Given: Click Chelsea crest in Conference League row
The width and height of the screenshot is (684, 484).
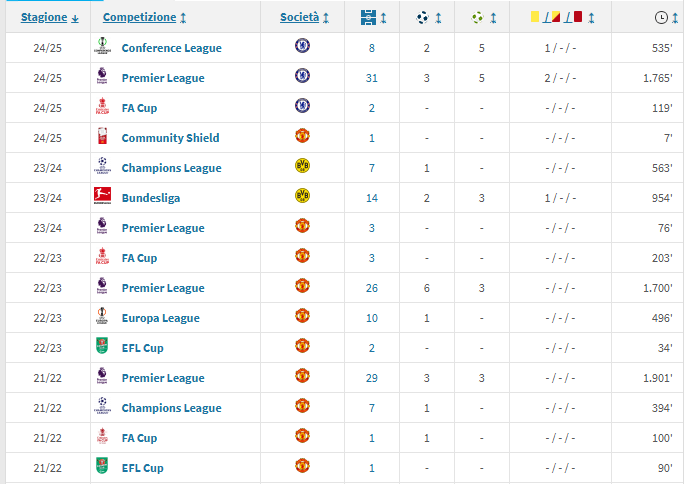Looking at the screenshot, I should (x=302, y=46).
